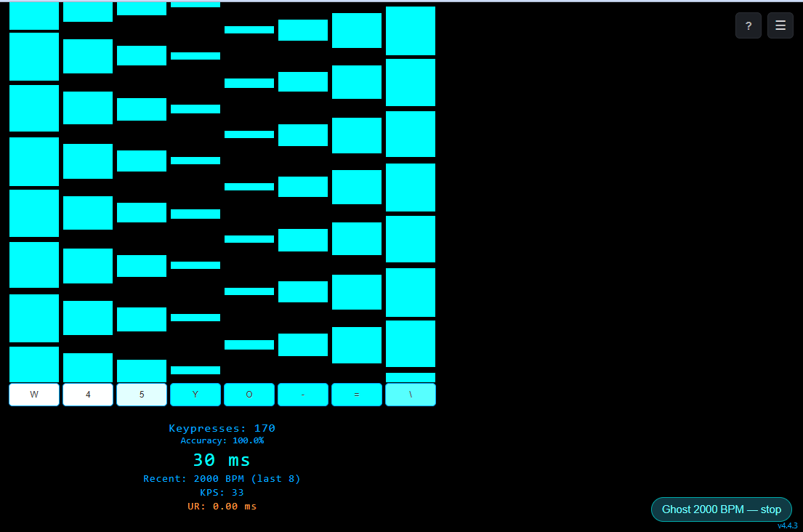Click the UR: 0.00 ms stat

point(222,507)
